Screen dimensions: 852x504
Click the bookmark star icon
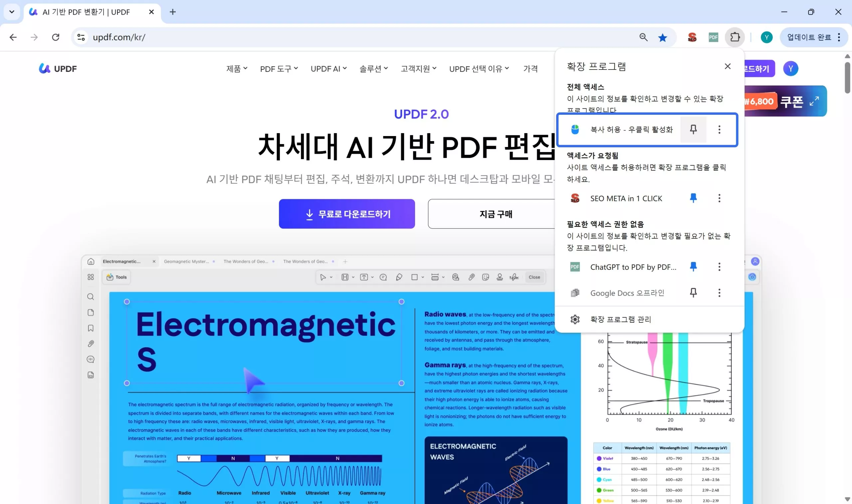click(662, 37)
